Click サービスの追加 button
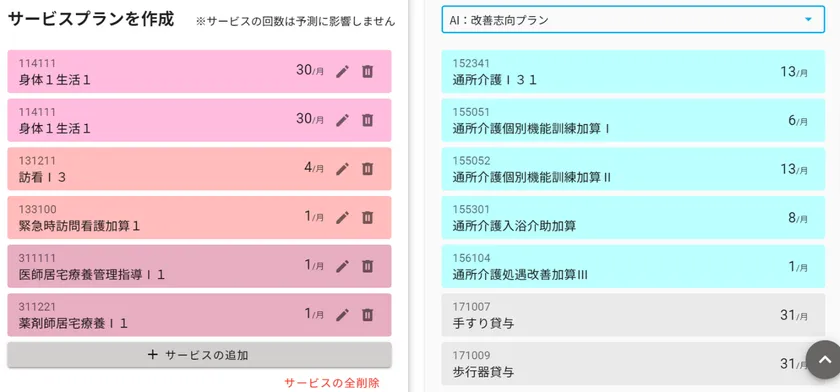Screen dimensions: 840x392 click(199, 355)
